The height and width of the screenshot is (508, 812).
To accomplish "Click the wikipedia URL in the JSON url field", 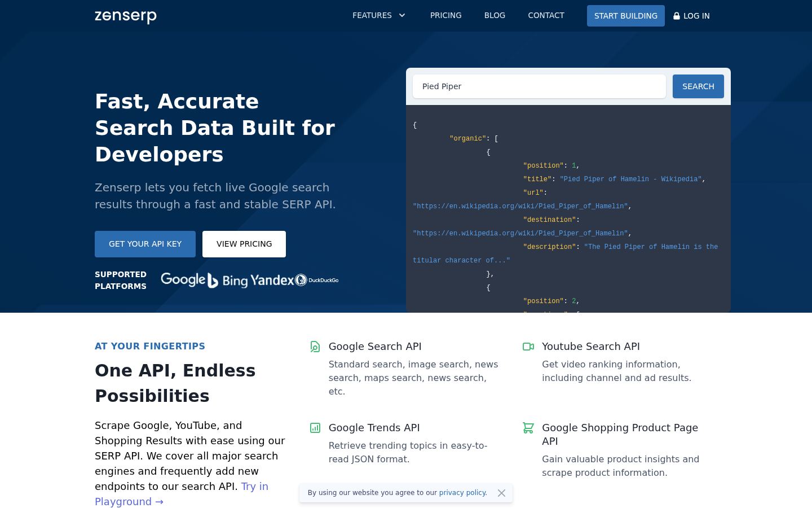I will [x=520, y=206].
